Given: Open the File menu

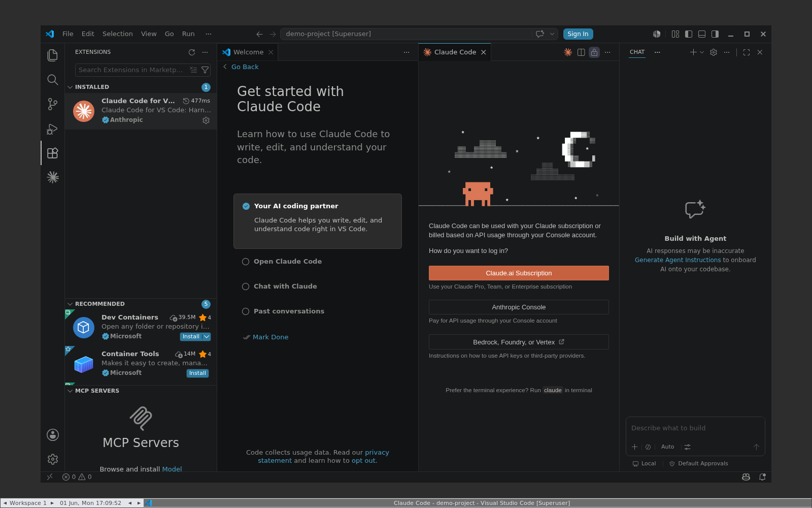Looking at the screenshot, I should 68,34.
